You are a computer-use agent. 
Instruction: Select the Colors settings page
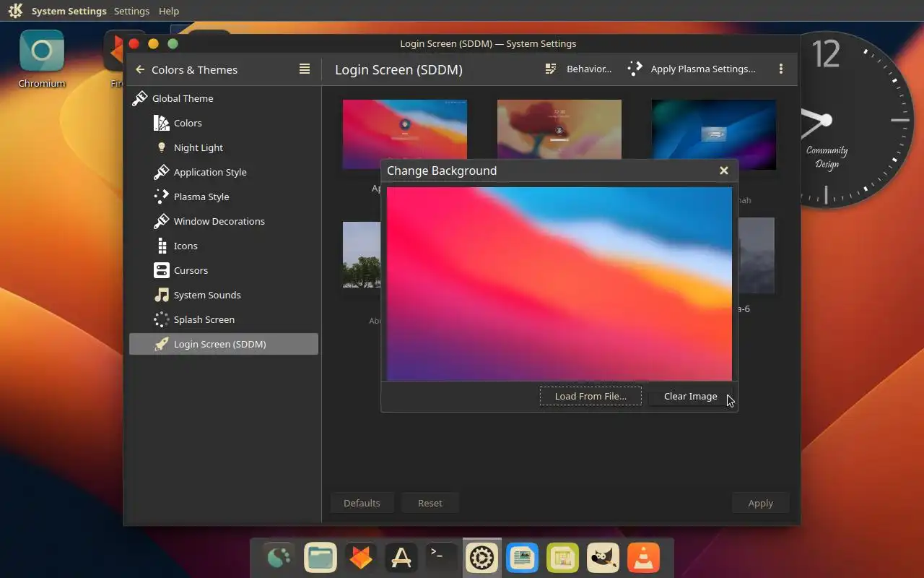pyautogui.click(x=224, y=123)
